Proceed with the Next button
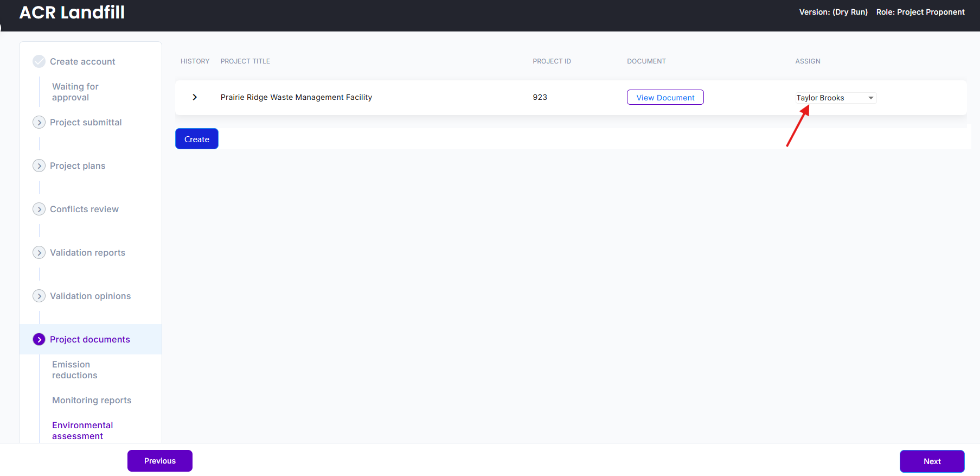 pyautogui.click(x=932, y=461)
